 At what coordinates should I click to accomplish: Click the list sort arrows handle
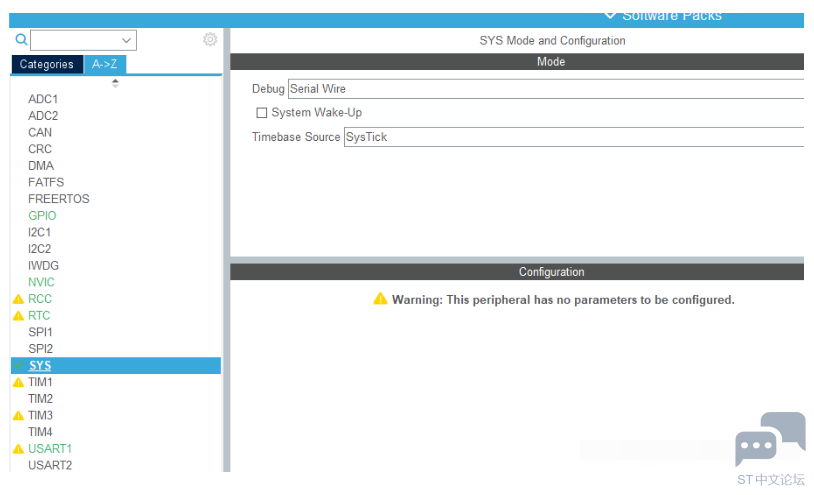pyautogui.click(x=115, y=83)
